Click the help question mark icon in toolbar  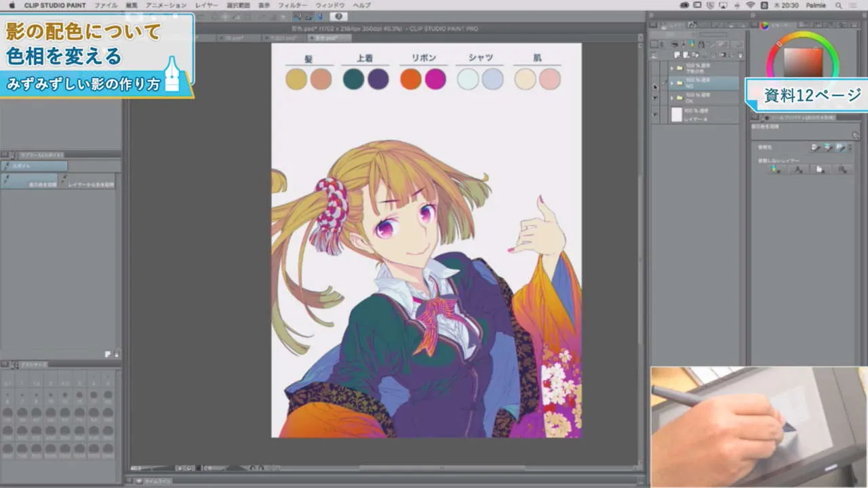[x=338, y=16]
